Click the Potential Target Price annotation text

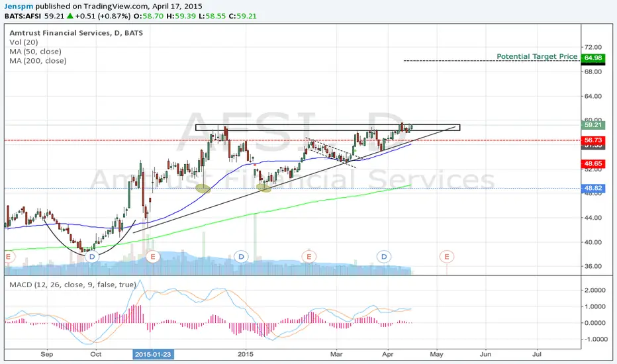[537, 57]
